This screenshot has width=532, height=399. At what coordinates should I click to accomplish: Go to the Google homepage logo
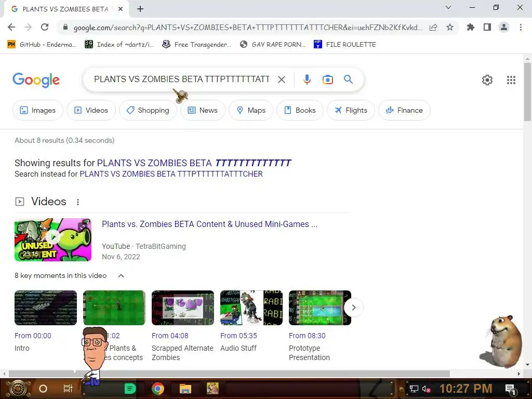pyautogui.click(x=36, y=81)
